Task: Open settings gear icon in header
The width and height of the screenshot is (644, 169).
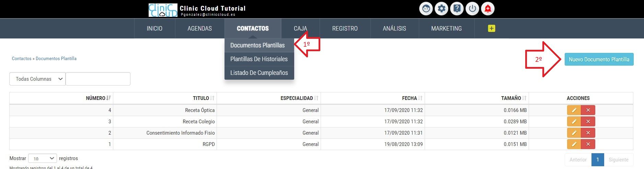Action: click(441, 9)
